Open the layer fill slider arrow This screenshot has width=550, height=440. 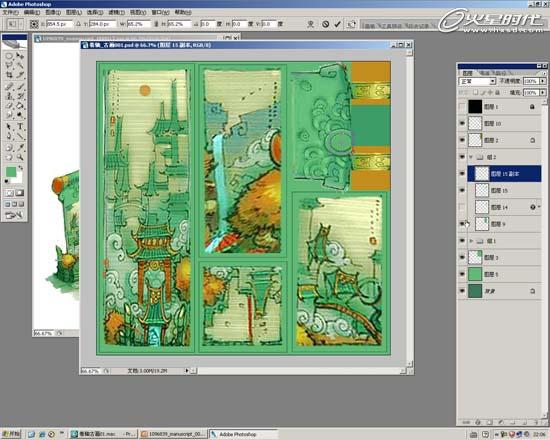543,92
